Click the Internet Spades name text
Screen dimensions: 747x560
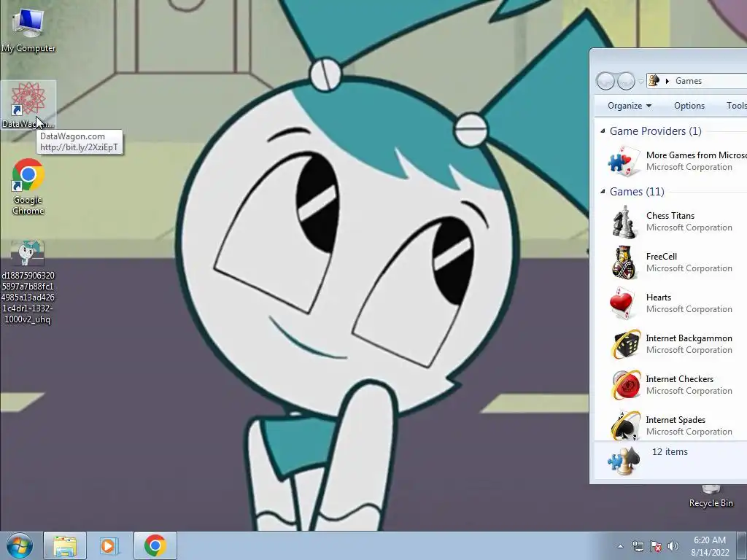pos(676,420)
